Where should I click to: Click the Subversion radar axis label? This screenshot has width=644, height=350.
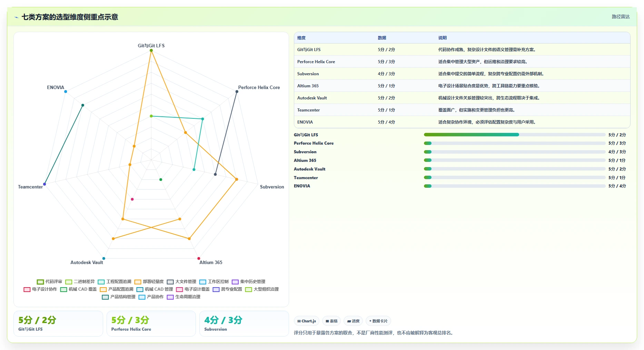[272, 187]
